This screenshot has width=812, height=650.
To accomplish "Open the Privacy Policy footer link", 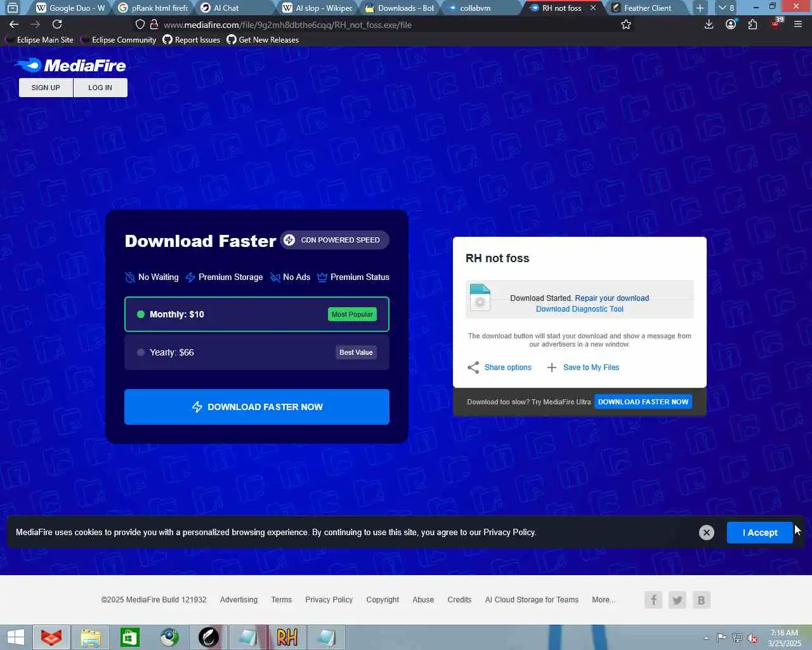I will click(329, 600).
